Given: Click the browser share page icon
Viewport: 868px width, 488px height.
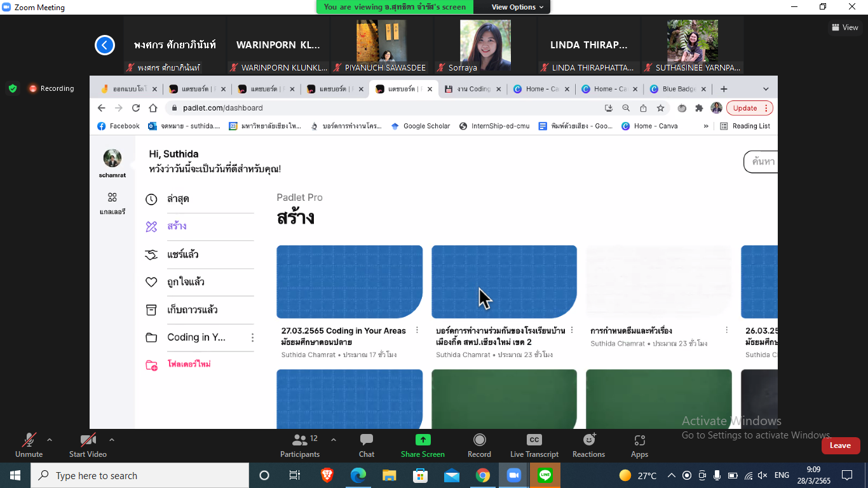Looking at the screenshot, I should 643,108.
